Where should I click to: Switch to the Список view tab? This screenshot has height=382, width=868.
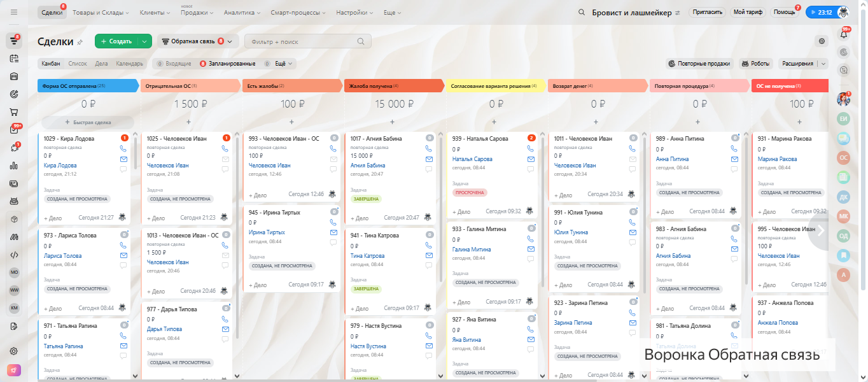78,64
